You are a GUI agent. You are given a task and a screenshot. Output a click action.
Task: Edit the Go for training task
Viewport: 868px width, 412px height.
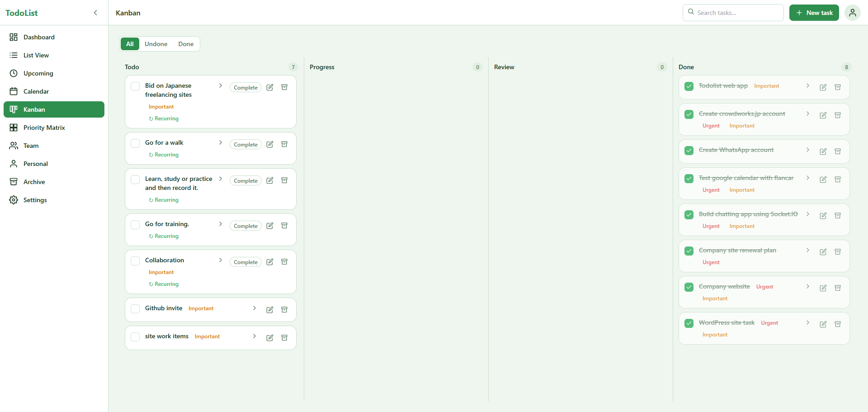(270, 226)
